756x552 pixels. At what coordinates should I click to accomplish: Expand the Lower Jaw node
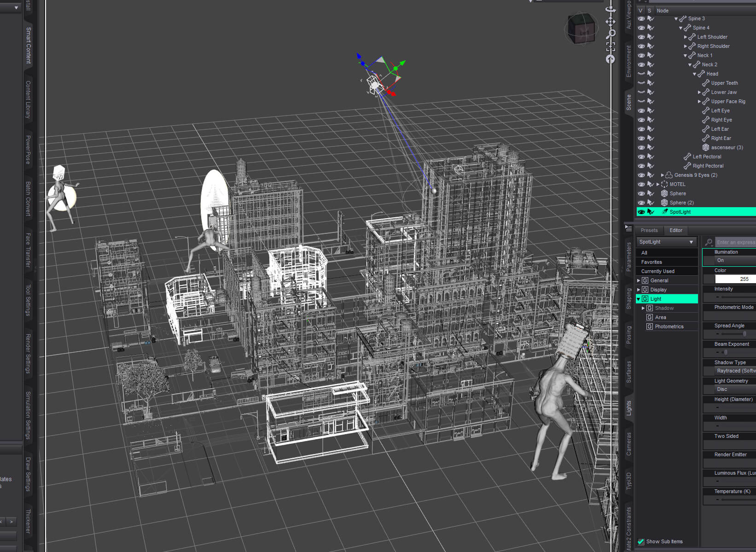click(699, 93)
